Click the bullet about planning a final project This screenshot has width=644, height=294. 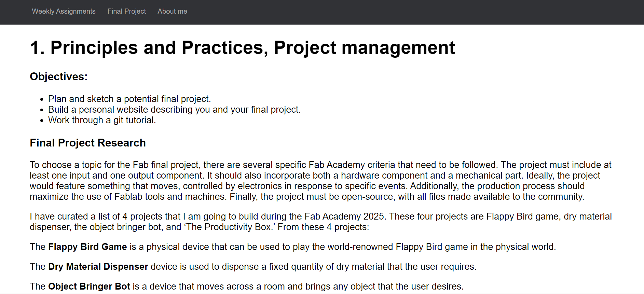tap(129, 99)
